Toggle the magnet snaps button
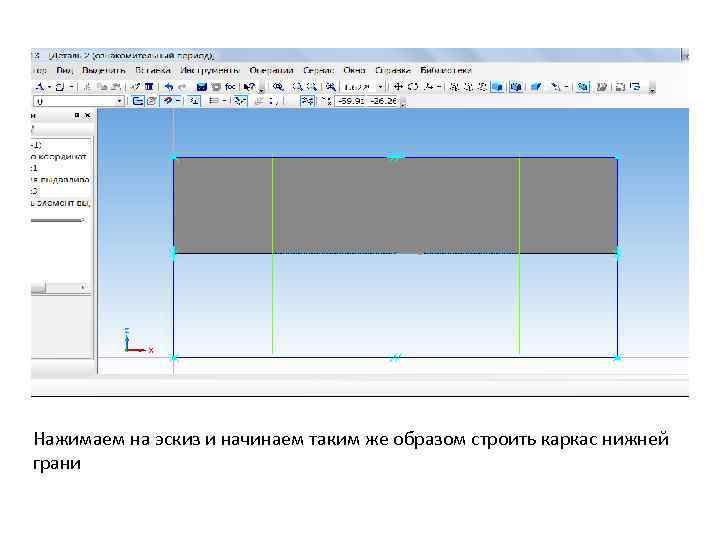 pos(168,101)
